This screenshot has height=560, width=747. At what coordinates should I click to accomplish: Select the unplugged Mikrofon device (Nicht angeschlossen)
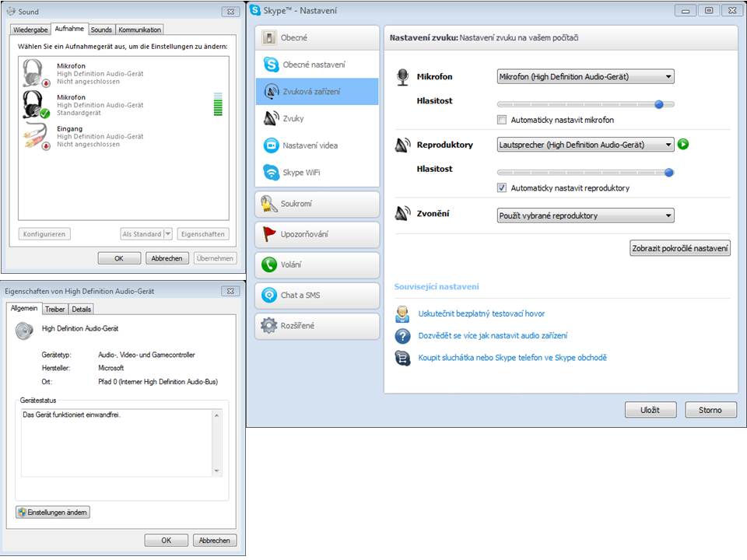(x=124, y=73)
